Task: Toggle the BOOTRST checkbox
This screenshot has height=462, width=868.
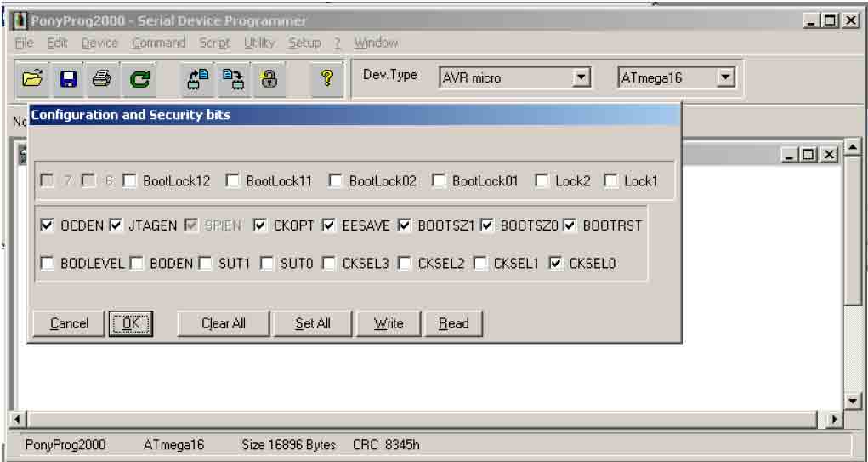Action: coord(570,225)
